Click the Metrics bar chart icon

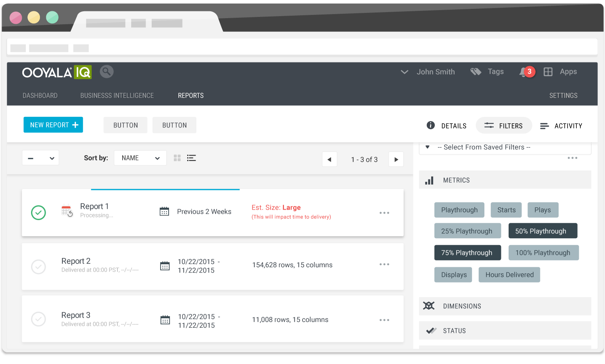pyautogui.click(x=429, y=180)
